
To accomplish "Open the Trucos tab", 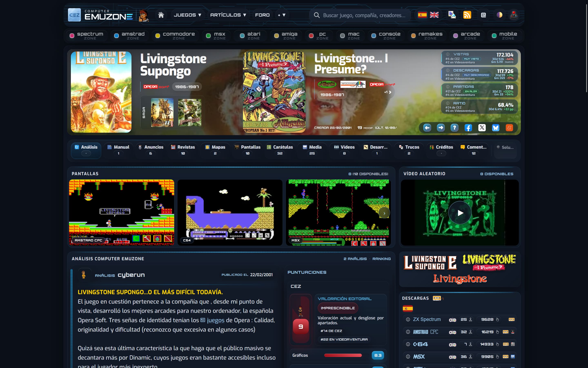I will [x=409, y=150].
